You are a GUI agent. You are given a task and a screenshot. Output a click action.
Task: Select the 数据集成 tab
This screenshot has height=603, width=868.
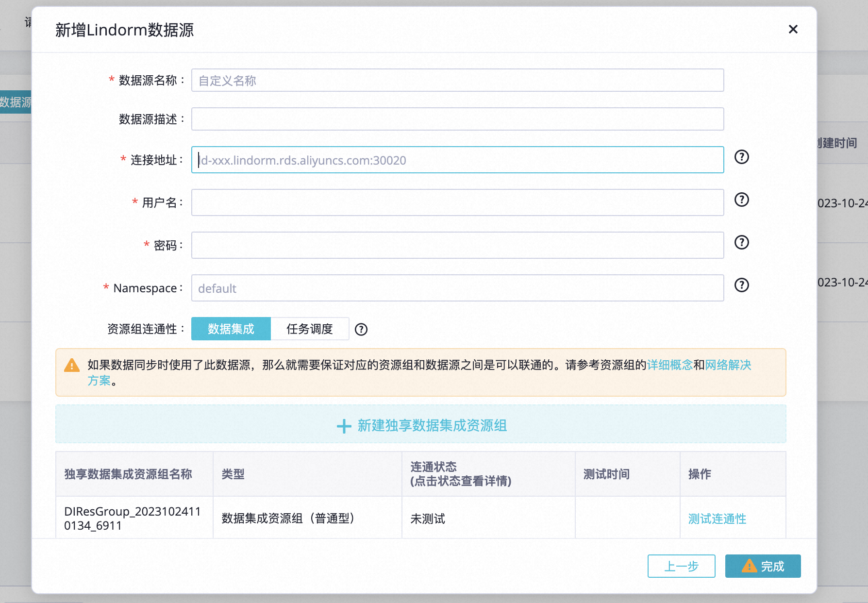coord(231,329)
